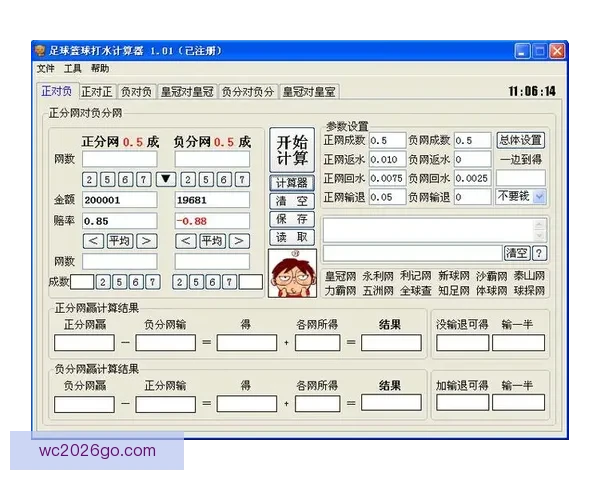This screenshot has width=600, height=480.
Task: Open the 全球查 link
Action: 416,291
